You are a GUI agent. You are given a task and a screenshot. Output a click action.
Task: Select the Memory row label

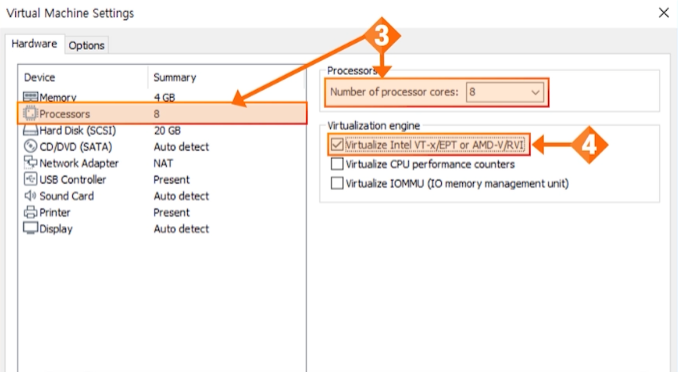pos(58,97)
